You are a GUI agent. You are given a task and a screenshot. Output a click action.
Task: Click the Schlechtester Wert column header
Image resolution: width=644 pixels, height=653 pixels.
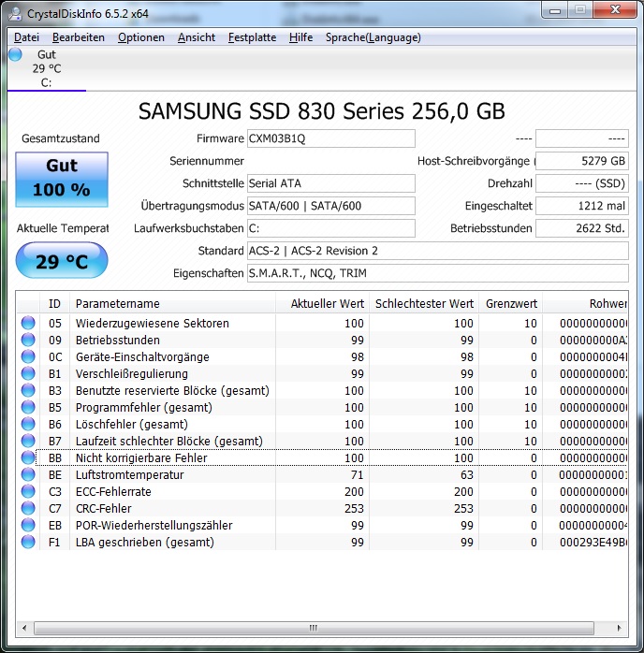(x=424, y=304)
